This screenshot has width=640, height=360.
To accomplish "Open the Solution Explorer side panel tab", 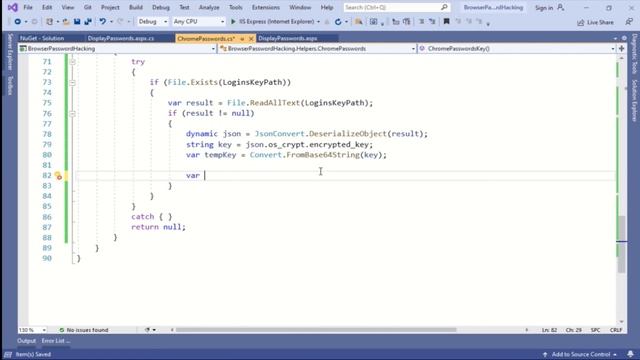I will pyautogui.click(x=634, y=100).
